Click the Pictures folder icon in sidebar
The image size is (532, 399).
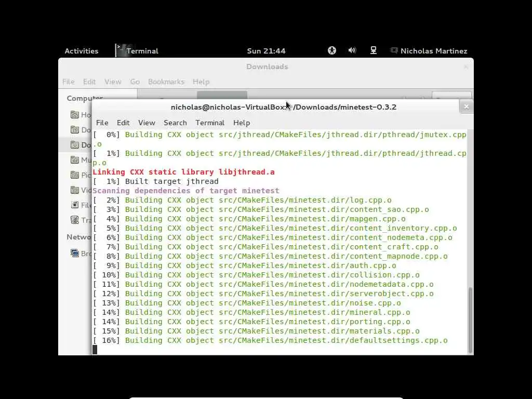(75, 175)
